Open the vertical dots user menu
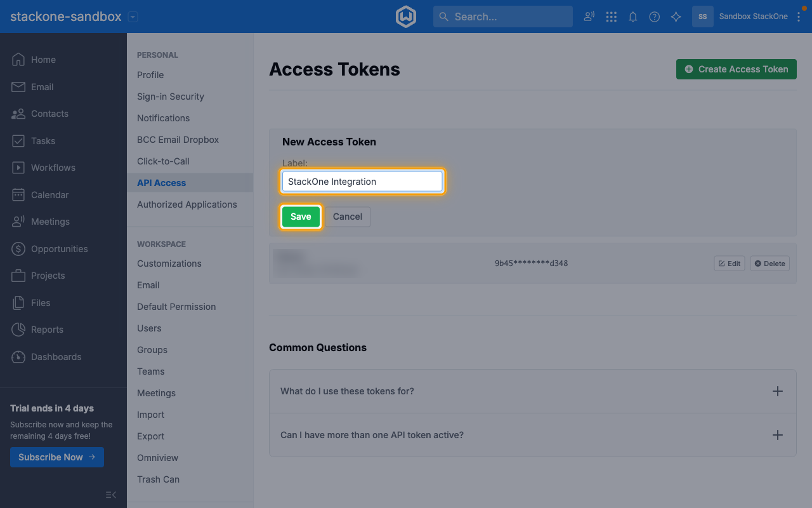 click(x=799, y=17)
